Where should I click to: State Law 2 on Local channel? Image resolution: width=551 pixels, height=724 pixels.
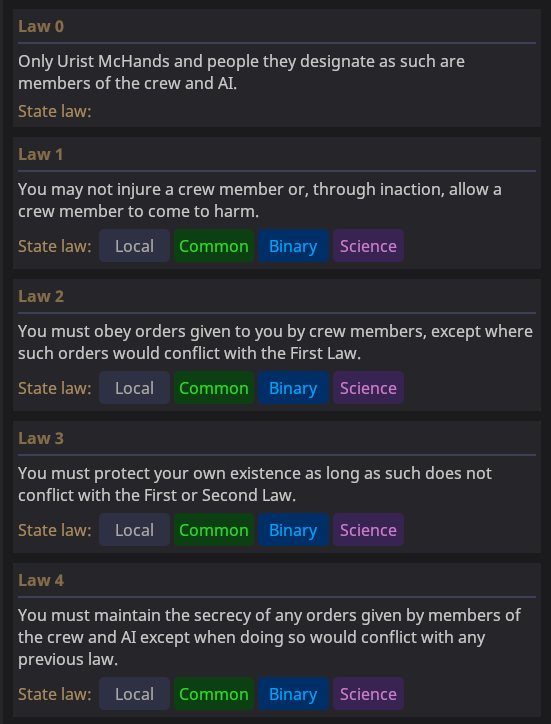click(x=134, y=388)
